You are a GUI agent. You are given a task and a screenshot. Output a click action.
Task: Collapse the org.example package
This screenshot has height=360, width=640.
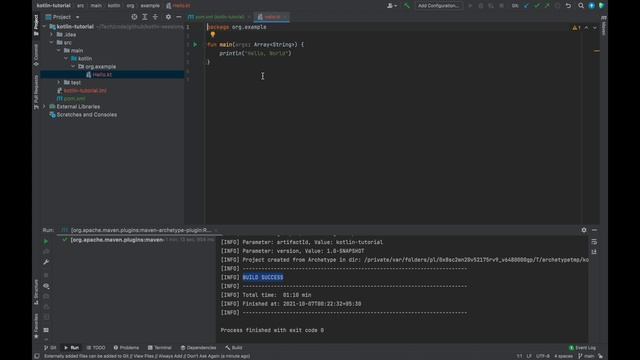click(x=73, y=67)
